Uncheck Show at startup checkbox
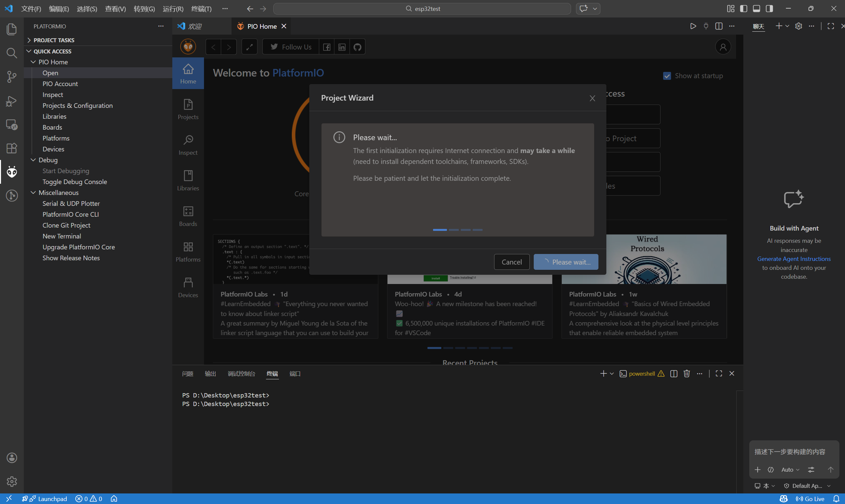The width and height of the screenshot is (845, 504). click(x=667, y=76)
